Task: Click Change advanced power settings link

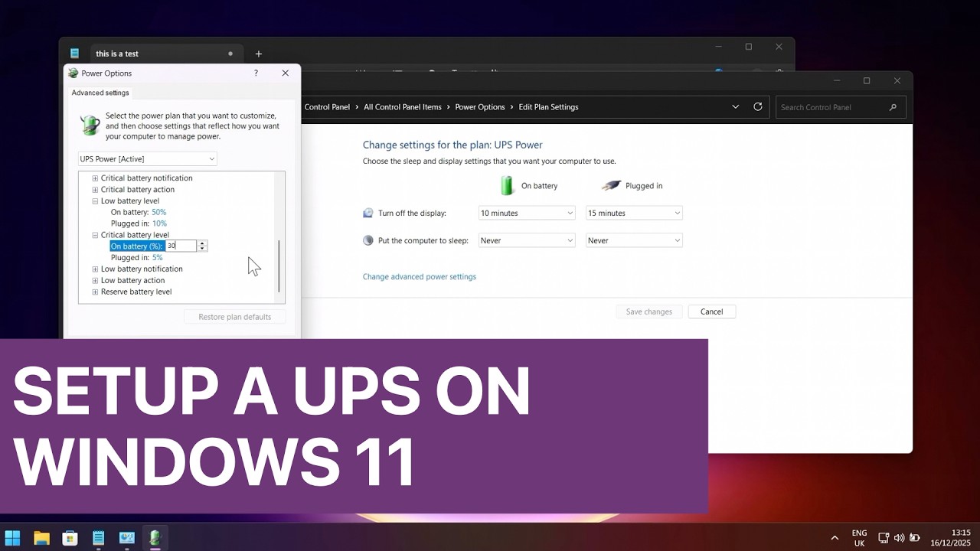Action: pyautogui.click(x=420, y=277)
